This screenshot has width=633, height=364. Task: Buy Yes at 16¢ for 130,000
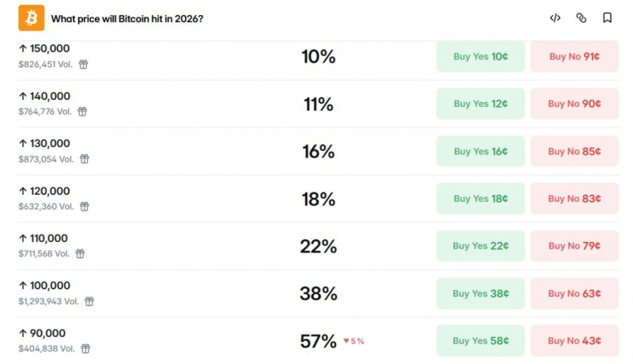tap(480, 151)
